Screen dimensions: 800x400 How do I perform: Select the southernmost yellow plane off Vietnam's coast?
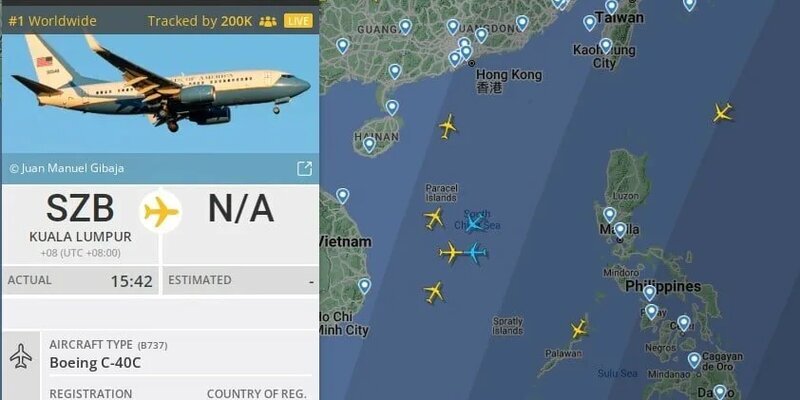click(434, 292)
